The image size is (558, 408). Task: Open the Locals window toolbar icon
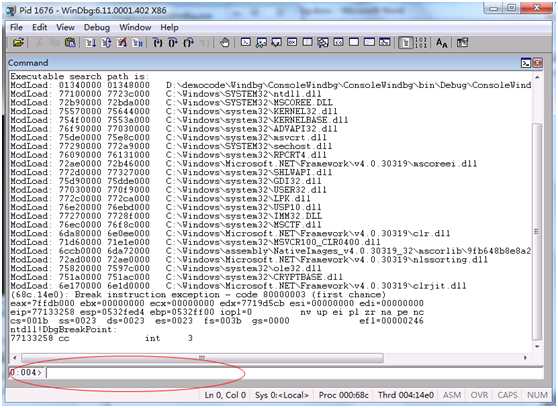point(277,43)
